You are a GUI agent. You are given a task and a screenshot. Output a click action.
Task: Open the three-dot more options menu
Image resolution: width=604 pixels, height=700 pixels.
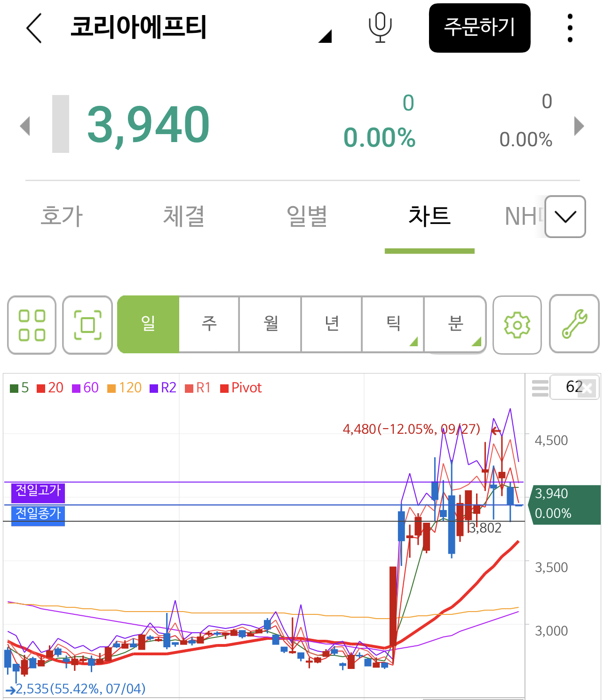point(570,28)
